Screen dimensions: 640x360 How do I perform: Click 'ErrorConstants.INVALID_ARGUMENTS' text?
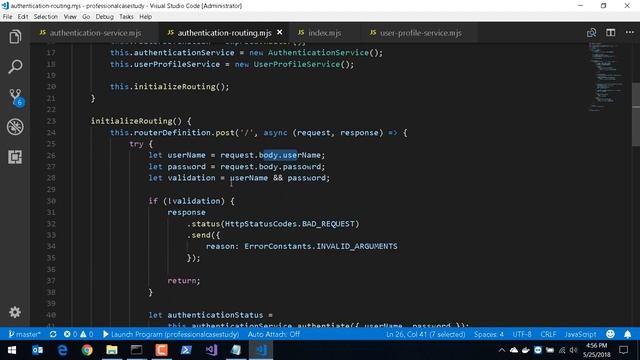[x=321, y=246]
